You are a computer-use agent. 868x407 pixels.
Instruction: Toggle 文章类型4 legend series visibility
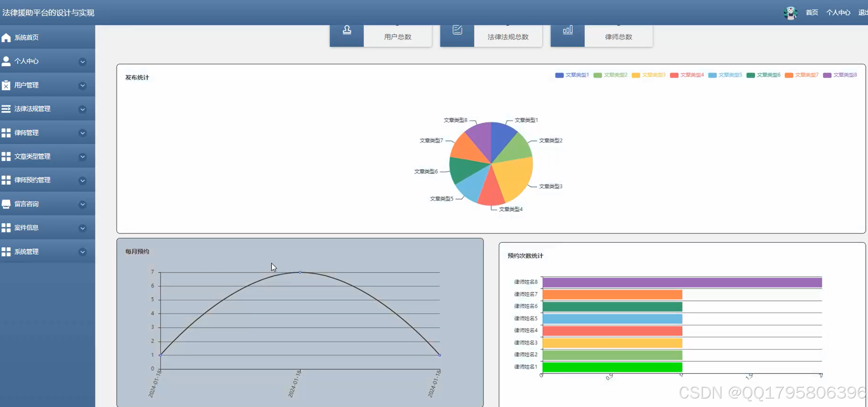(686, 75)
